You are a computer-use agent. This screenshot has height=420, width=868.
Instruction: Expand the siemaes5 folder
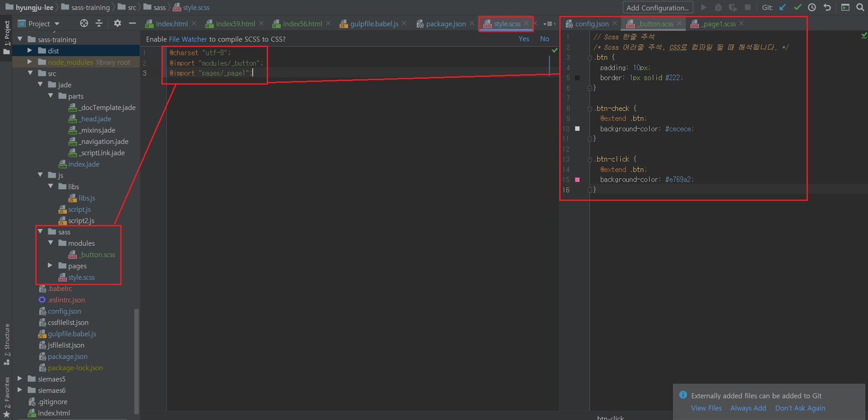click(x=19, y=379)
